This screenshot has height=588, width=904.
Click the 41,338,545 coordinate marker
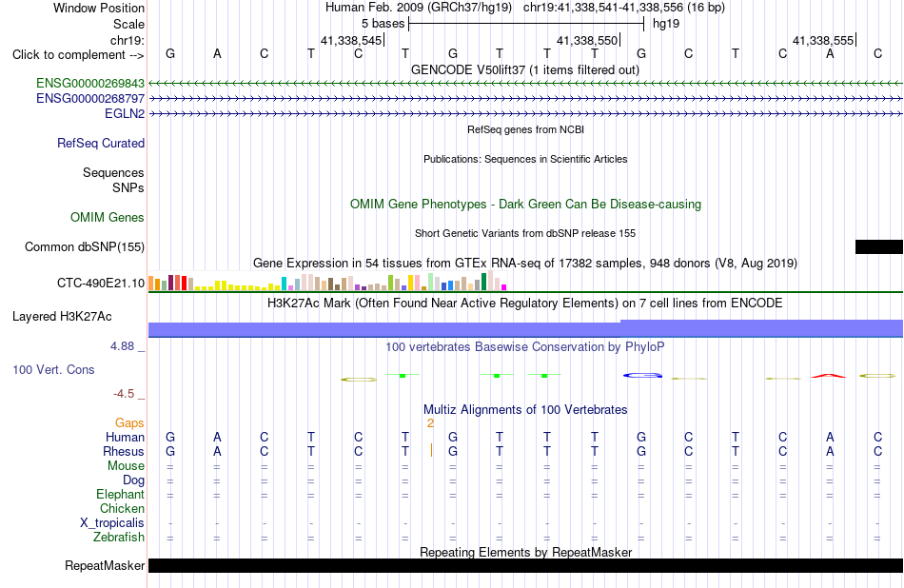tap(353, 40)
